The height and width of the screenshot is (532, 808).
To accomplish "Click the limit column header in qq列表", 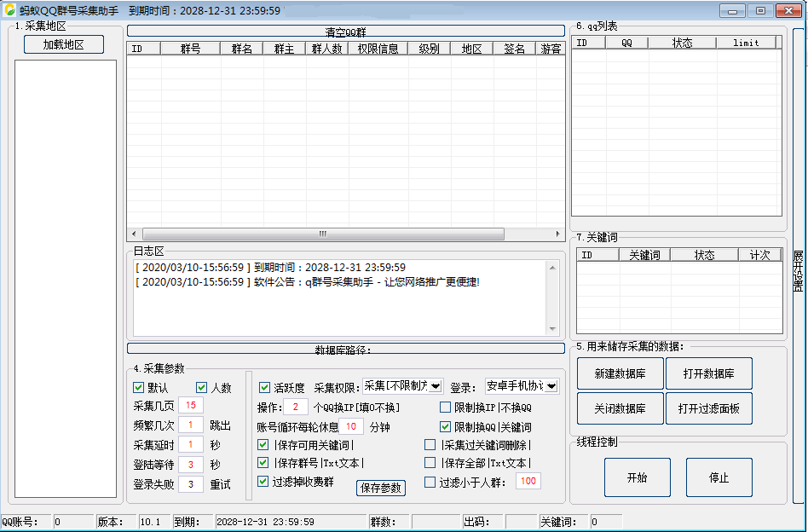I will point(746,43).
